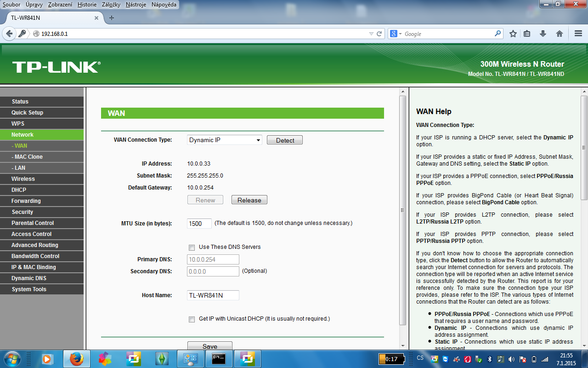Click the Bluetooth tray icon
Image resolution: width=588 pixels, height=368 pixels.
click(x=489, y=359)
